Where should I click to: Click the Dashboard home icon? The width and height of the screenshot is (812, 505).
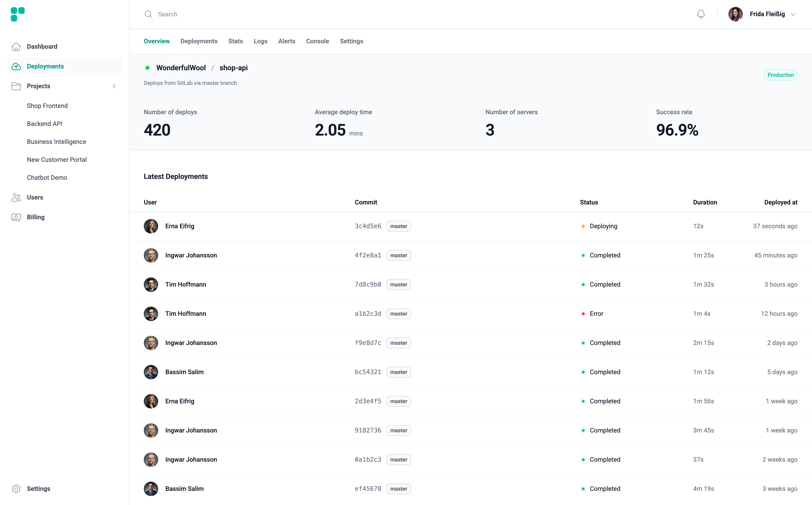tap(16, 46)
